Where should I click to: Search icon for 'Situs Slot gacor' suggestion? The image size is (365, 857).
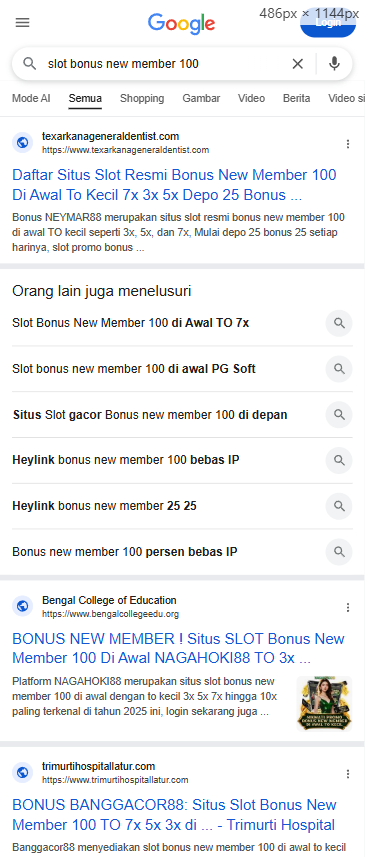(x=339, y=414)
